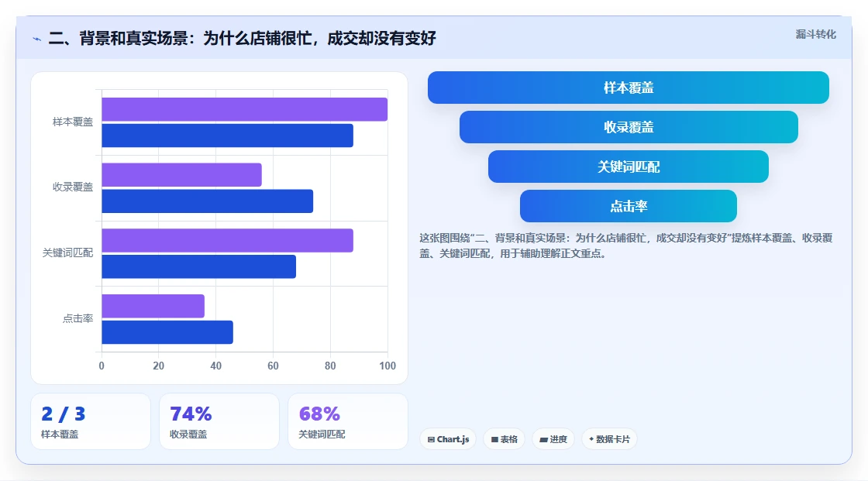Click the 收录覆盖 chart axis label

(x=73, y=187)
